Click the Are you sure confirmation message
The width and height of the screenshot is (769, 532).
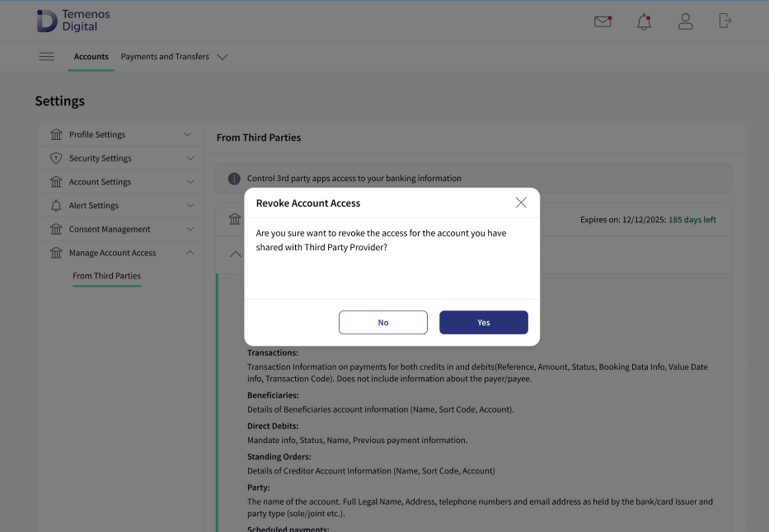click(x=381, y=240)
